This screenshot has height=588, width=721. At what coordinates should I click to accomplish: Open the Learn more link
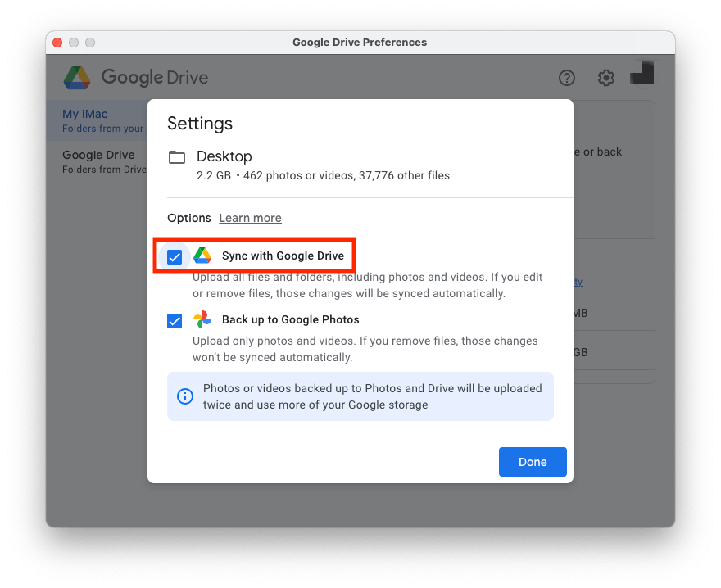(x=250, y=218)
